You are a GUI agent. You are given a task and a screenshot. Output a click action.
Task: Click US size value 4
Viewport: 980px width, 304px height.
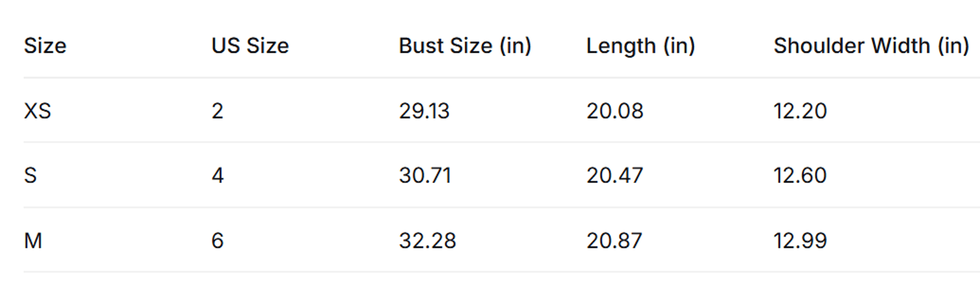[218, 176]
